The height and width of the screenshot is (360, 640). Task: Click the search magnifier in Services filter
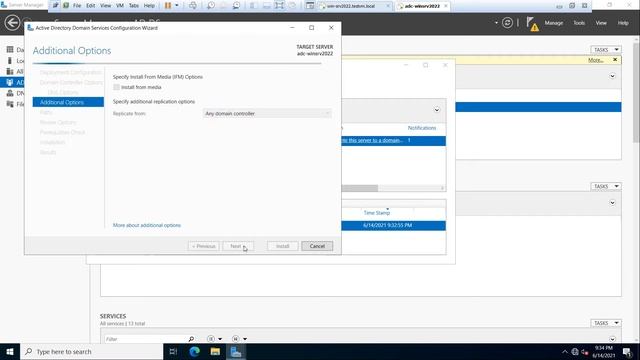click(x=191, y=339)
